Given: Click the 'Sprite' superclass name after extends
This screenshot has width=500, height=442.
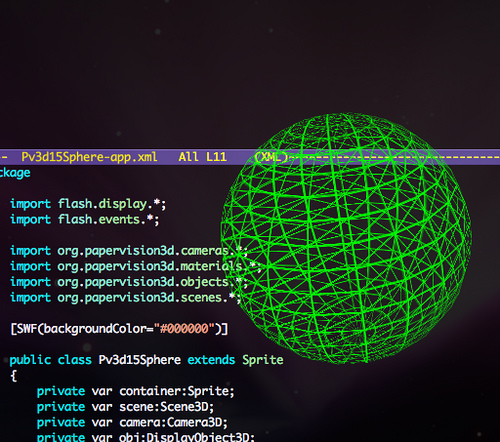Looking at the screenshot, I should pos(263,360).
